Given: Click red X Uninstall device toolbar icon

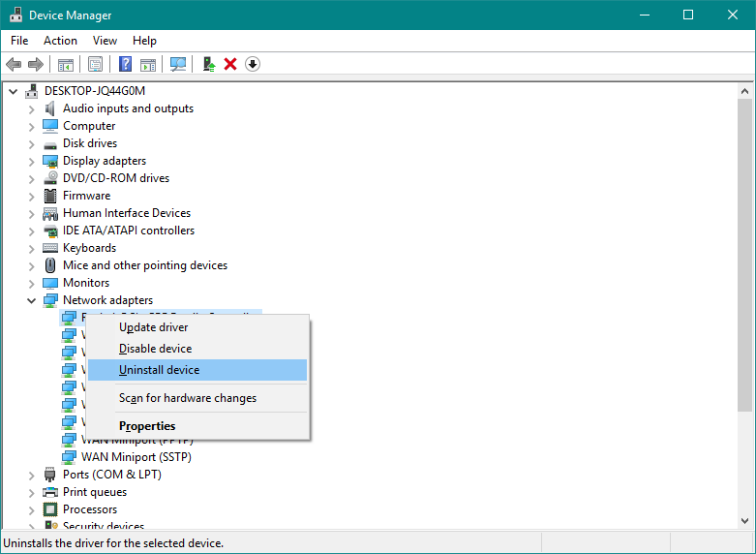Looking at the screenshot, I should pyautogui.click(x=230, y=64).
